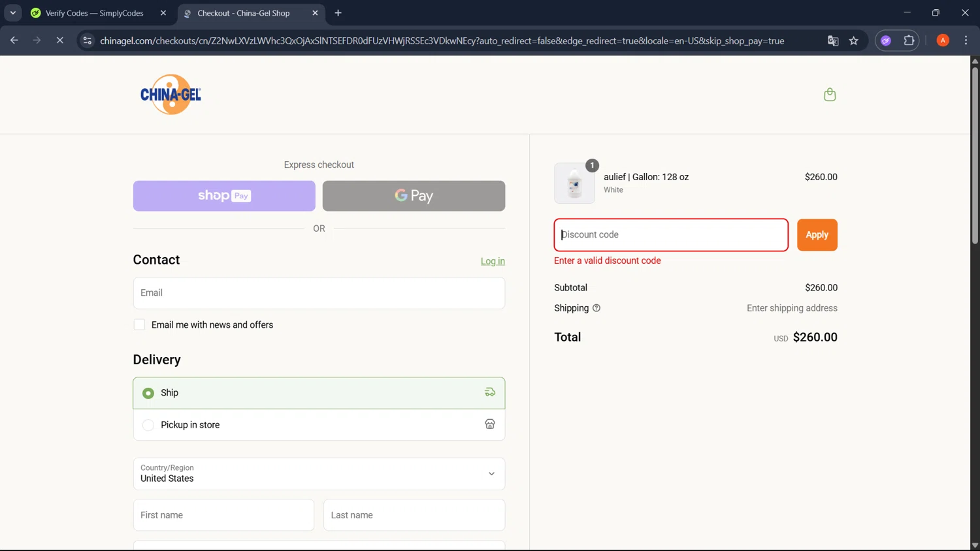This screenshot has height=551, width=980.
Task: Open the Chrome three-dot menu
Action: click(x=966, y=40)
